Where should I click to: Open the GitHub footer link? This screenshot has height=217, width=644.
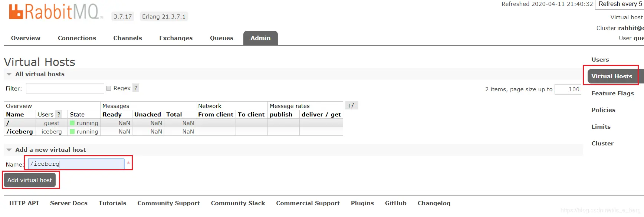click(x=395, y=203)
